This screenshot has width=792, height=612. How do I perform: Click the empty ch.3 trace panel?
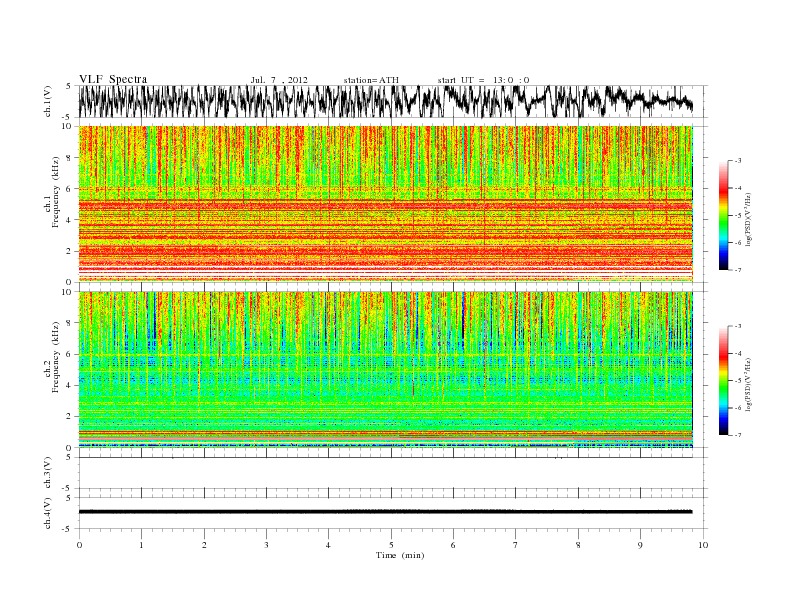(x=392, y=473)
